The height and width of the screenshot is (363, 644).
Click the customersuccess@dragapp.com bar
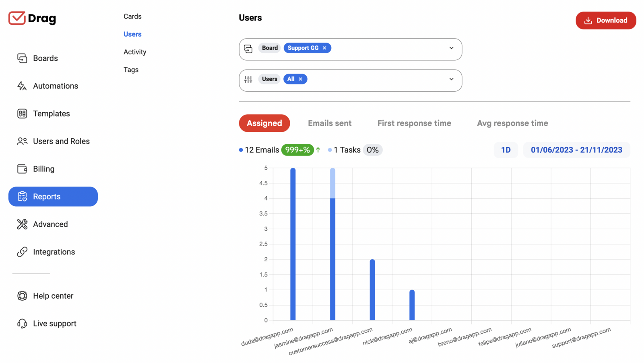tap(372, 290)
